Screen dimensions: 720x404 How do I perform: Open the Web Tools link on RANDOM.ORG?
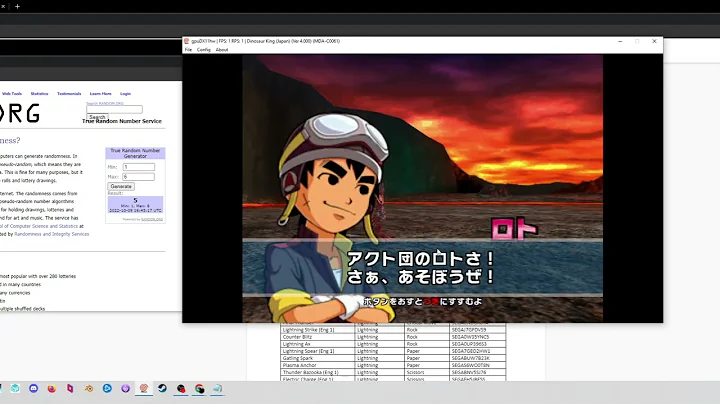click(x=12, y=94)
